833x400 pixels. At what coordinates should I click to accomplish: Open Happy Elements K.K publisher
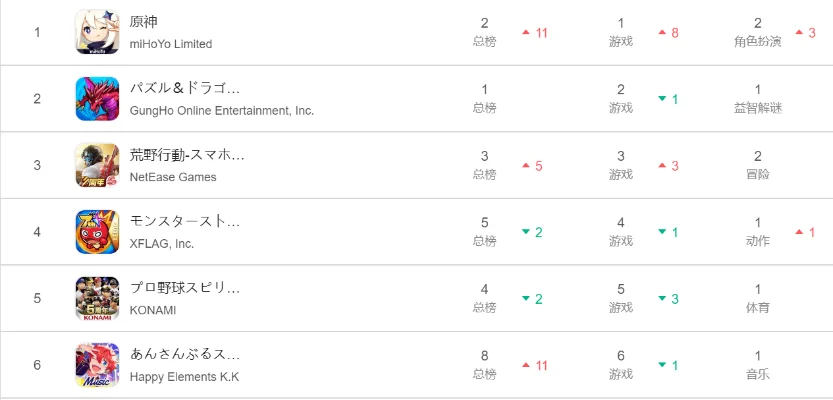point(184,377)
